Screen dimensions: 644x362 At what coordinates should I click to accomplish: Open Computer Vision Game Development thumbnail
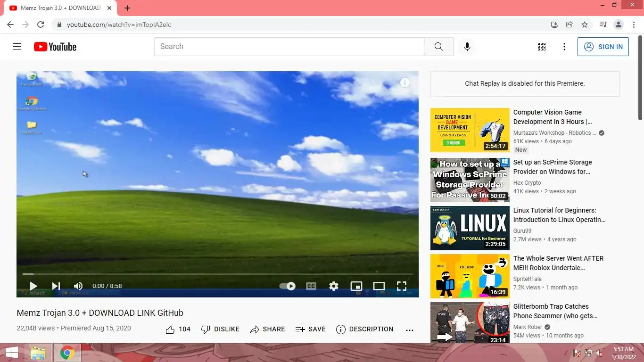click(470, 130)
